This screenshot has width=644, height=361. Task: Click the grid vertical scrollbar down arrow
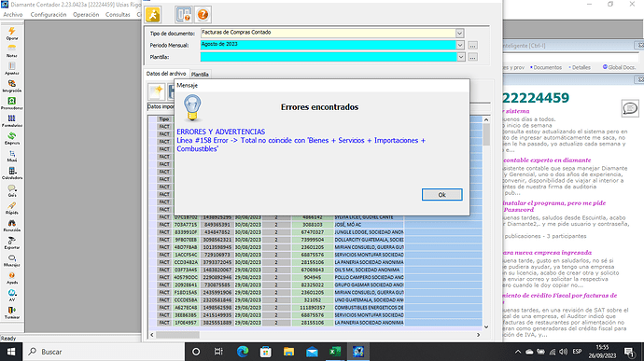point(486,326)
